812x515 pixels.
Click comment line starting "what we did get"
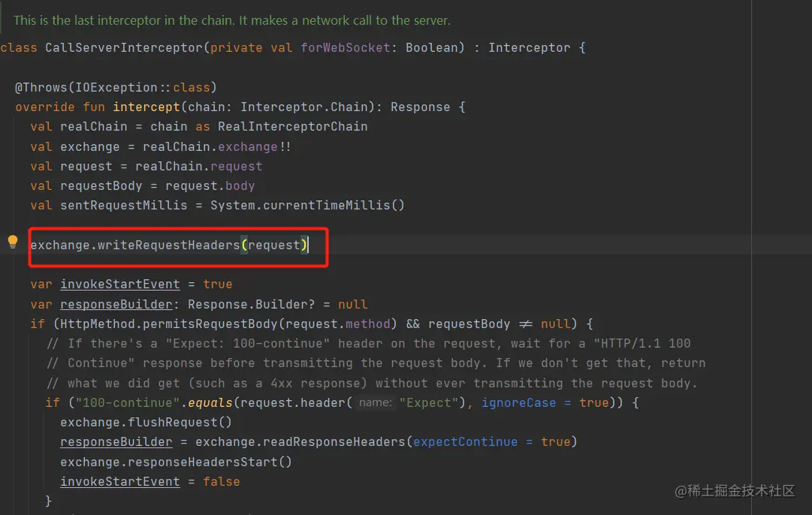[x=372, y=384]
